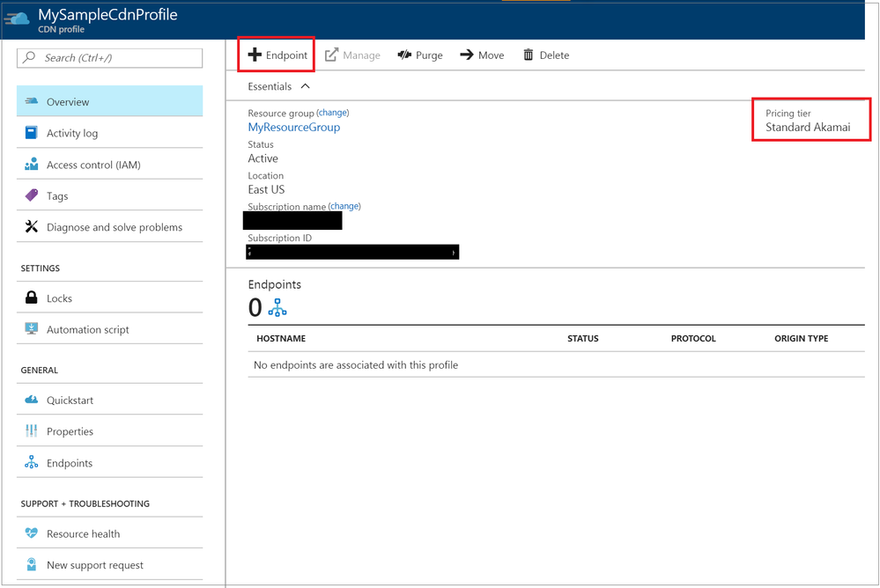Screen dimensions: 880x588
Task: Click the HOSTNAME column header
Action: click(281, 338)
